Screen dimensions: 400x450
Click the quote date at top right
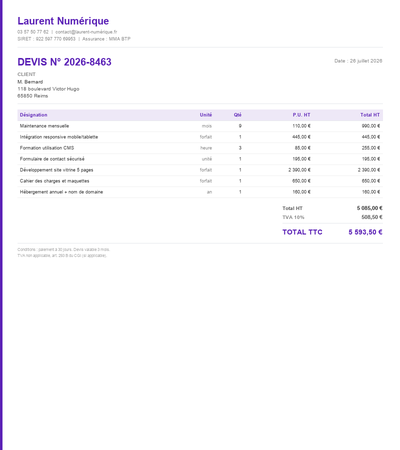click(x=358, y=61)
